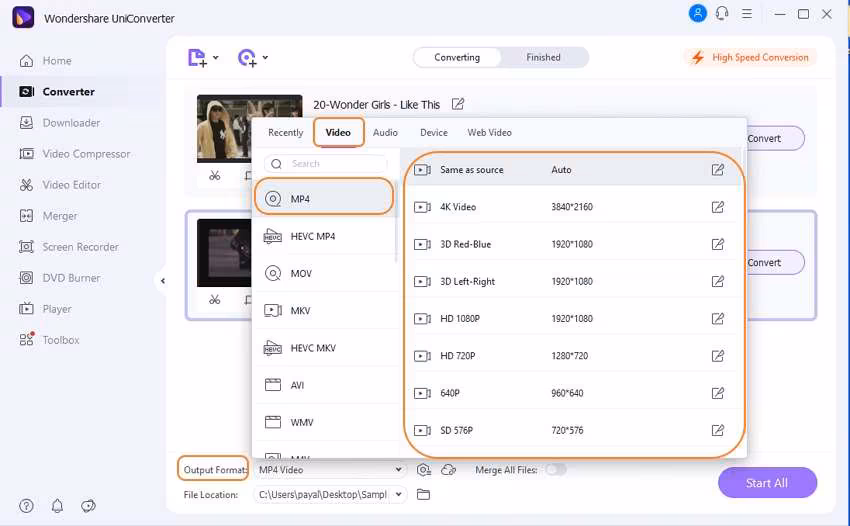Click the format Search field

[326, 164]
